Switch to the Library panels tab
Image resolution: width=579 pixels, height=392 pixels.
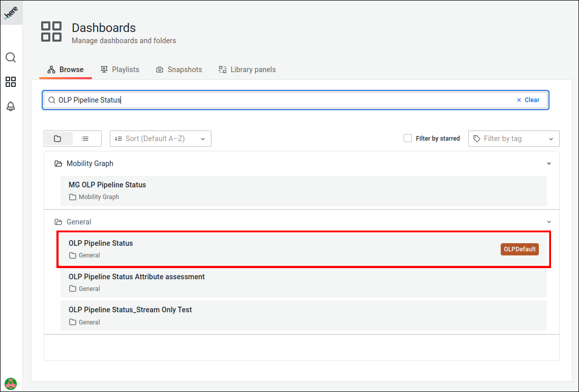click(248, 70)
